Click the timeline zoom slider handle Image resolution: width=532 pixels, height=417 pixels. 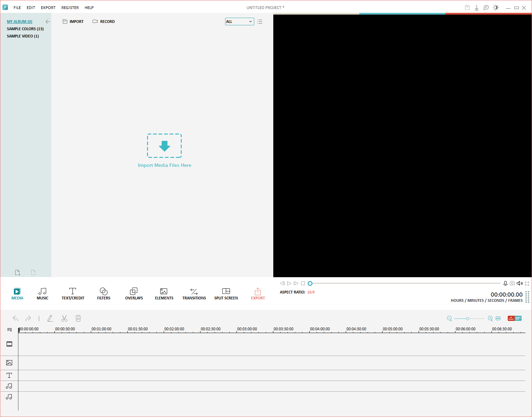[x=467, y=318]
